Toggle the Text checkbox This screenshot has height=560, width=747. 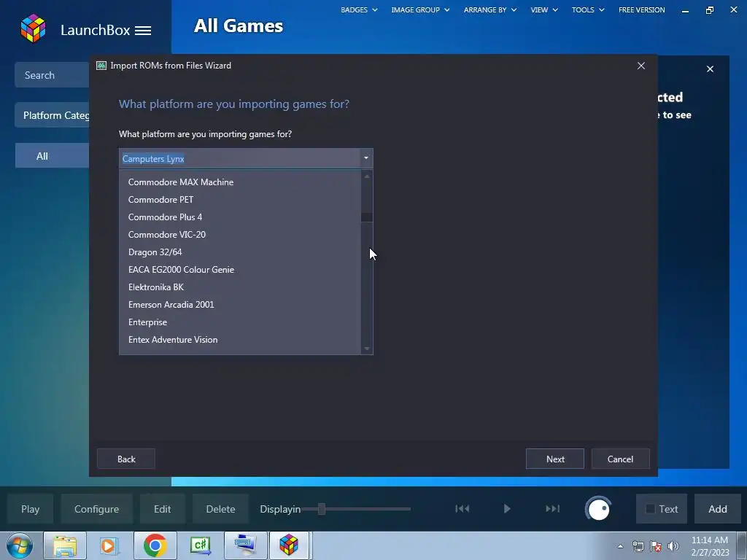(650, 509)
